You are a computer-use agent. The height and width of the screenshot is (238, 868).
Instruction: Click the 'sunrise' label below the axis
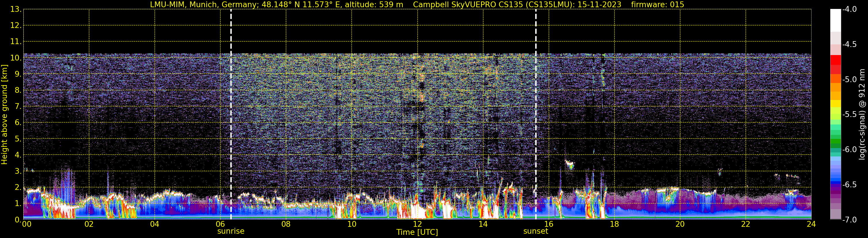click(231, 231)
